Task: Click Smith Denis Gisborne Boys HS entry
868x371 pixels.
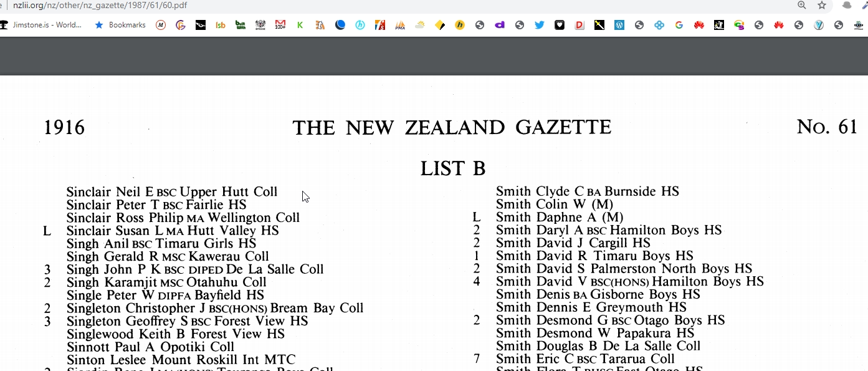Action: (598, 294)
